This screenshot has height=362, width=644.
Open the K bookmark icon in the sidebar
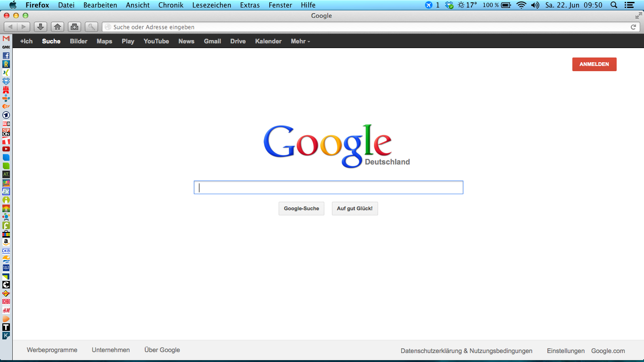tap(6, 336)
